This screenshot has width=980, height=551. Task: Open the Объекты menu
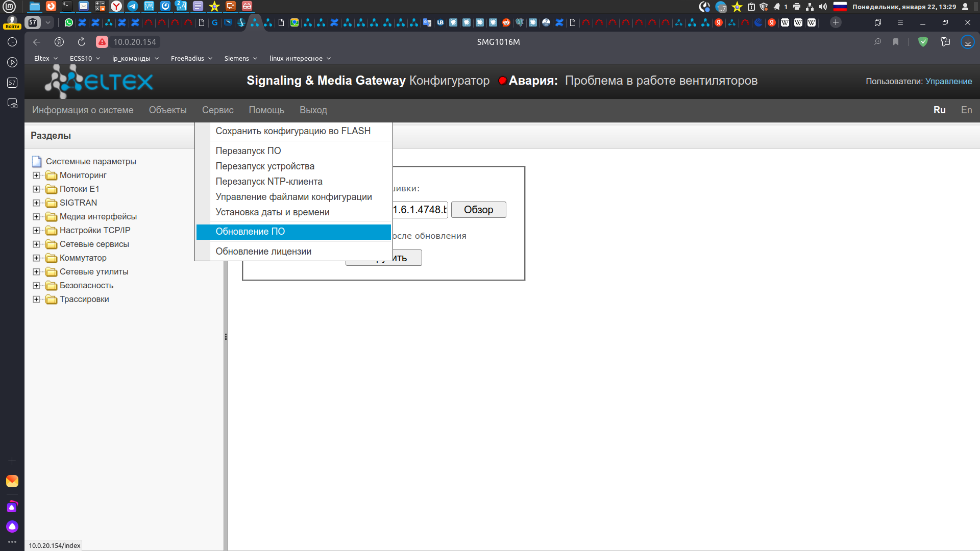167,110
